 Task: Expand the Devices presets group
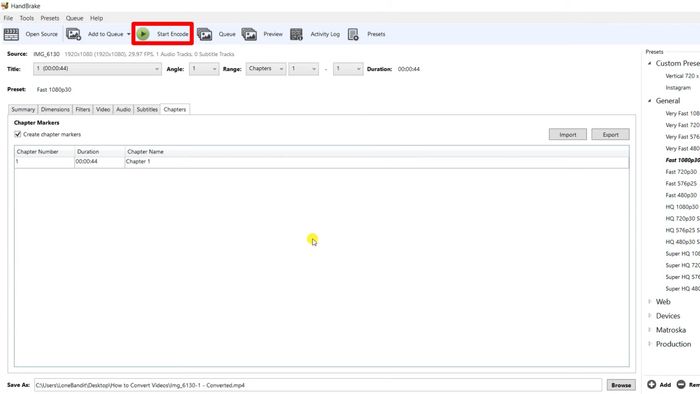pos(650,316)
